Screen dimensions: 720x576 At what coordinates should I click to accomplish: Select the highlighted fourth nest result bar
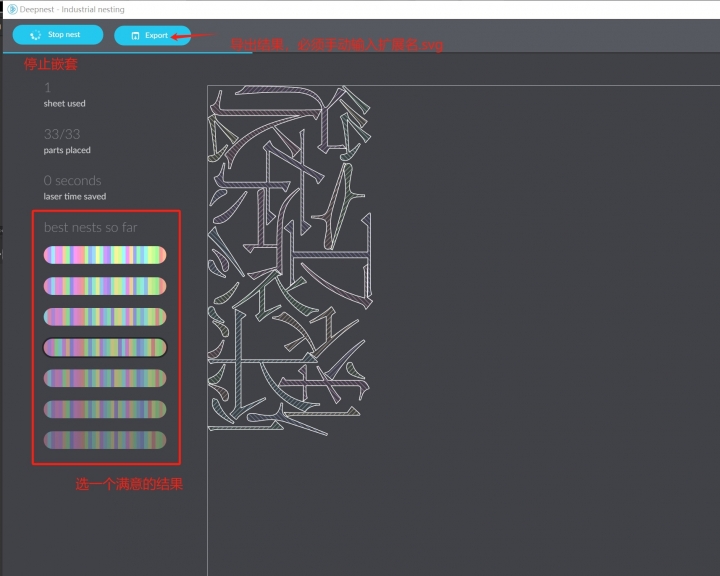coord(104,347)
